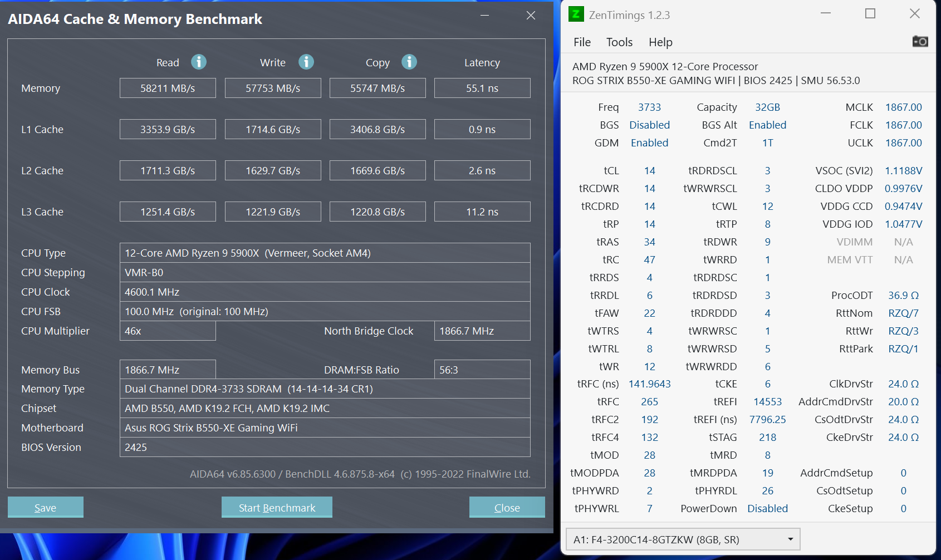
Task: Click L1 Cache Write value 1714.6 GB/s
Action: [x=273, y=129]
